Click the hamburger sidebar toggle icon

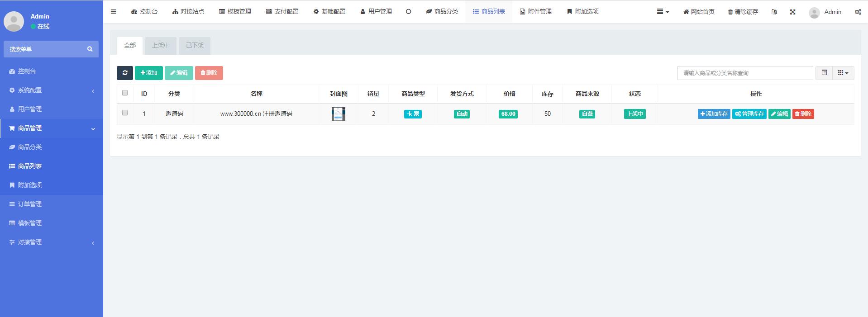point(114,12)
